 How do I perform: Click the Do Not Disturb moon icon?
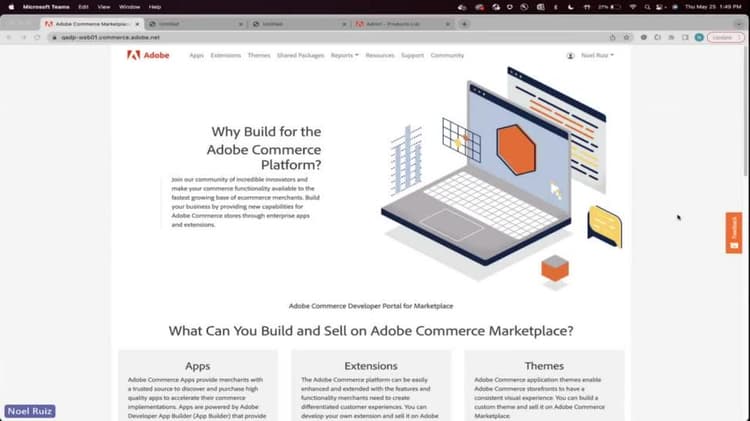point(571,7)
